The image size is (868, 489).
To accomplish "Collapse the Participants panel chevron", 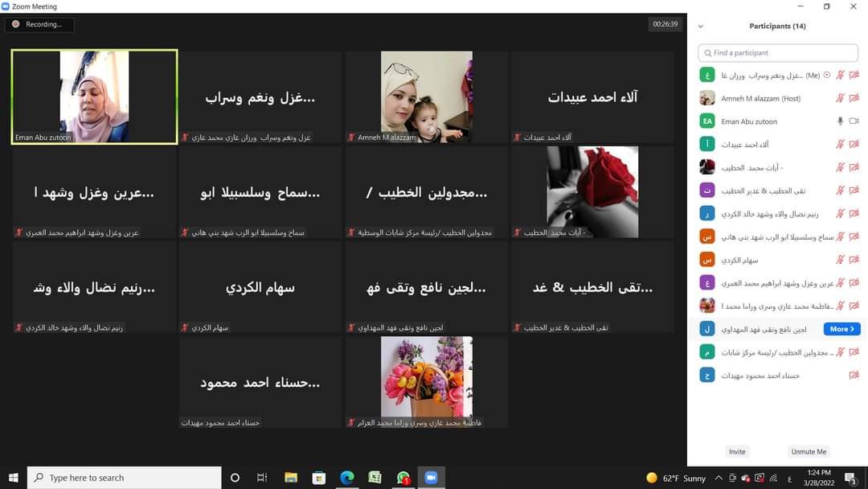I will pyautogui.click(x=701, y=27).
